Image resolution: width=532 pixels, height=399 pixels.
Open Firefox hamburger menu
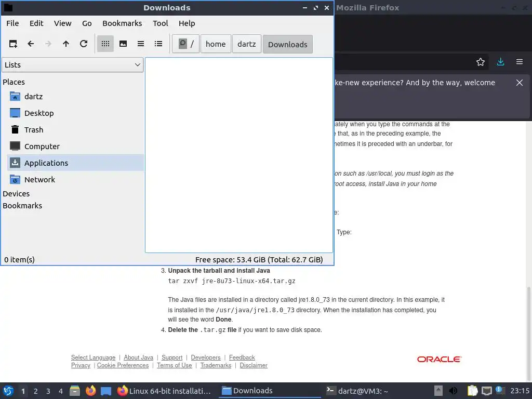(520, 62)
